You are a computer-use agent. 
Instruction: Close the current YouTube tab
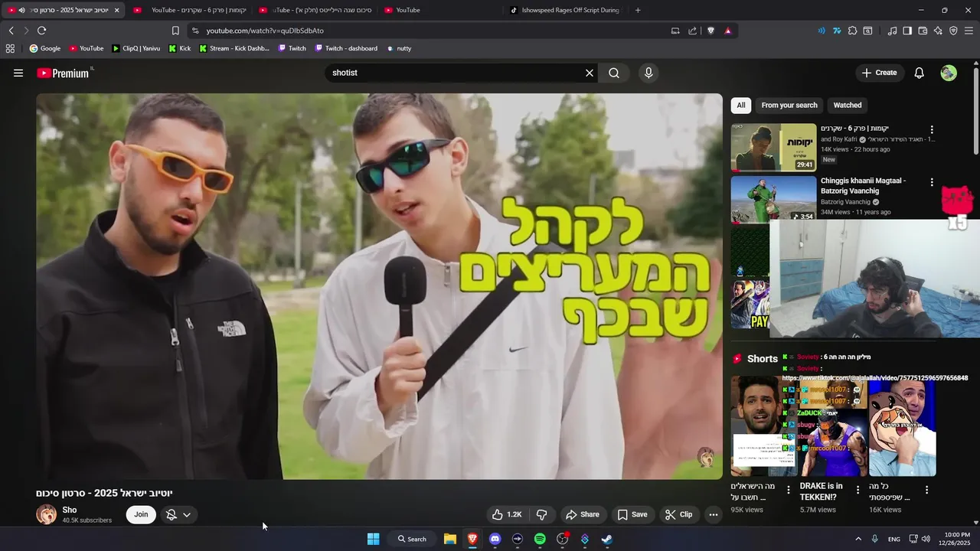116,10
